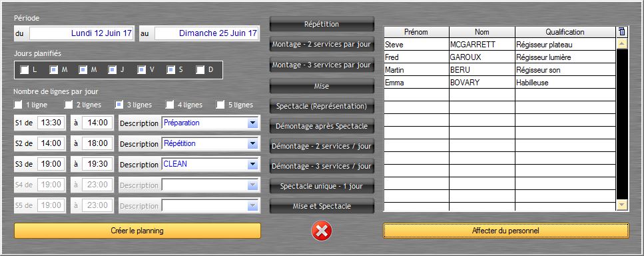Click the S3 start time 19:00 field

tap(51, 164)
